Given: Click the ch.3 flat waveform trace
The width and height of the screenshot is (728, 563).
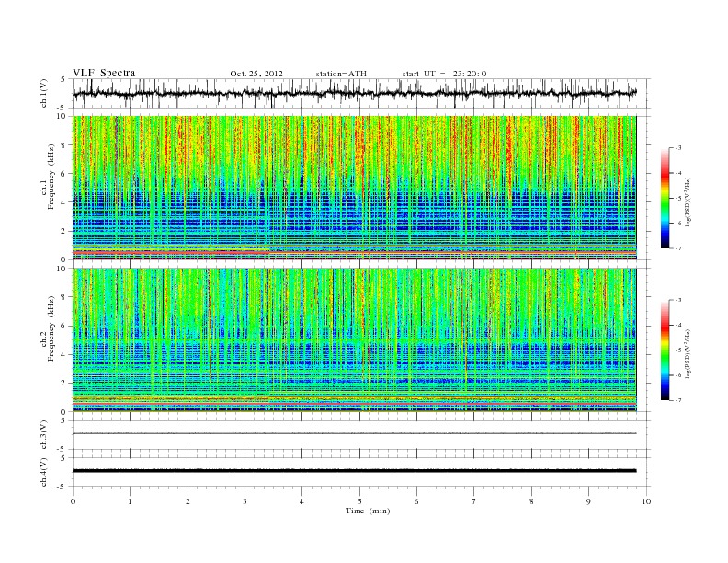Looking at the screenshot, I should pos(354,433).
